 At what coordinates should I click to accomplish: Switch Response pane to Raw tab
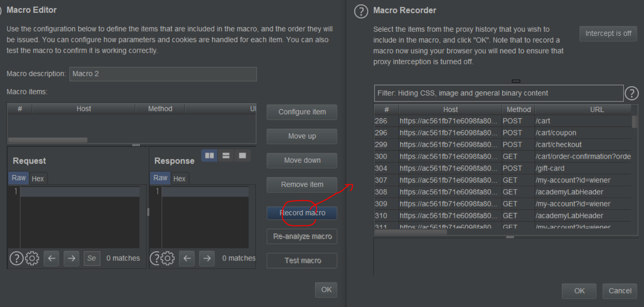(160, 178)
